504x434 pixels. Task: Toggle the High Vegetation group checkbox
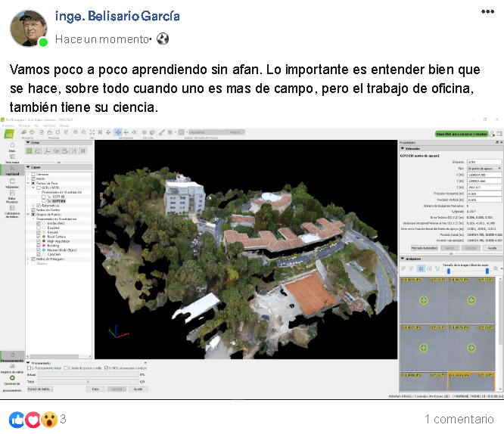[x=39, y=241]
